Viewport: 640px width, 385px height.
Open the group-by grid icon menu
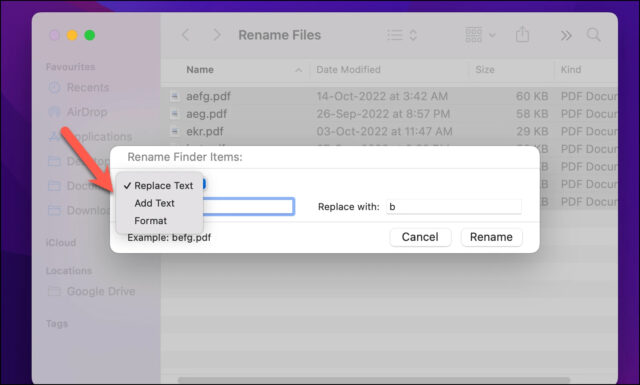coord(480,35)
